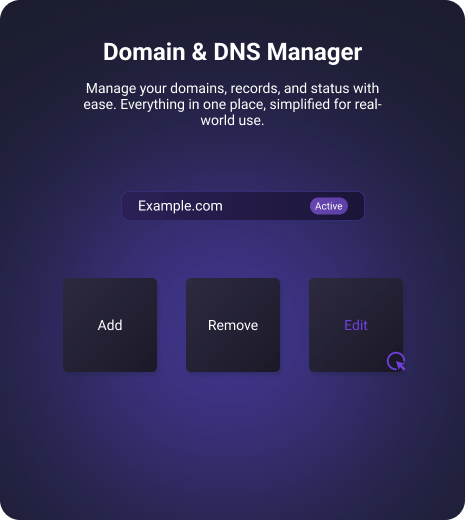This screenshot has height=520, width=465.
Task: Click the Add button card
Action: click(110, 325)
